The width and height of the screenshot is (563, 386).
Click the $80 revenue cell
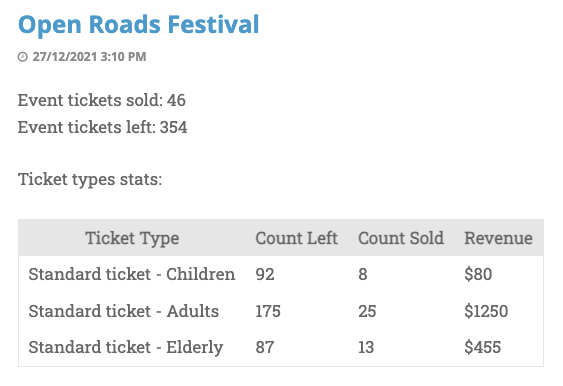(x=478, y=274)
